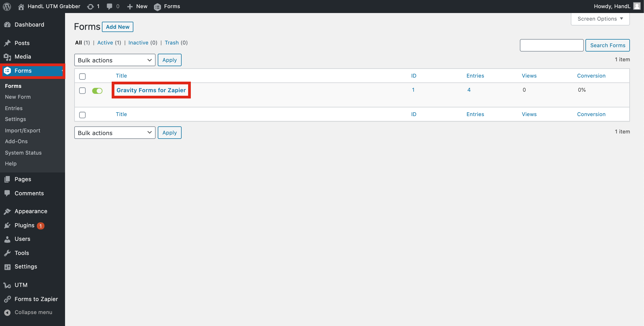
Task: Click the Collapse menu arrow icon
Action: 7,312
